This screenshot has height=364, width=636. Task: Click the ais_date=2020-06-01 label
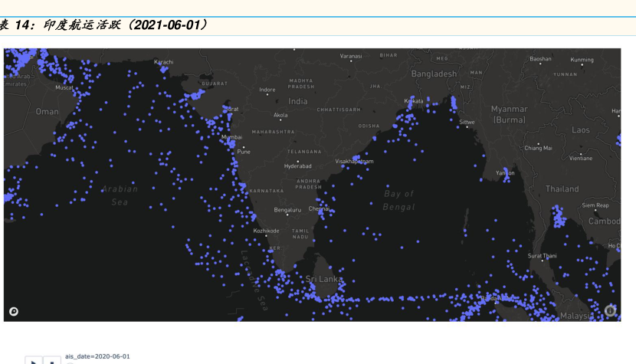tap(97, 356)
